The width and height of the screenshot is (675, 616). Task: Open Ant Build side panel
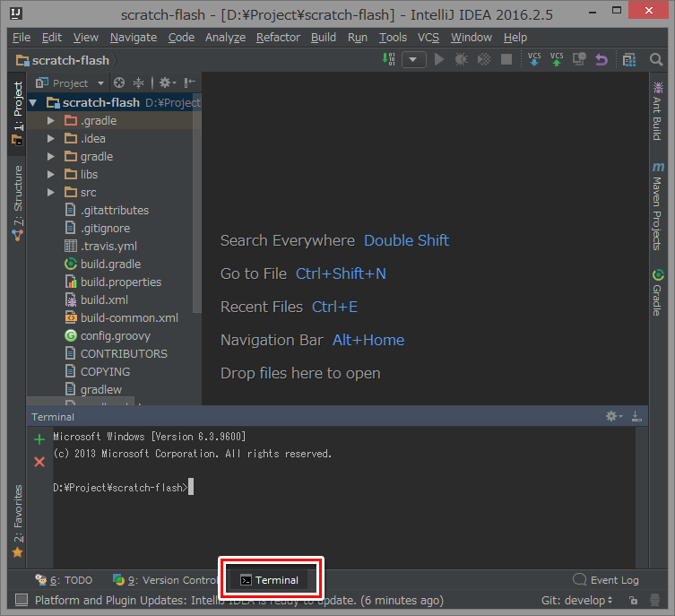pyautogui.click(x=657, y=111)
